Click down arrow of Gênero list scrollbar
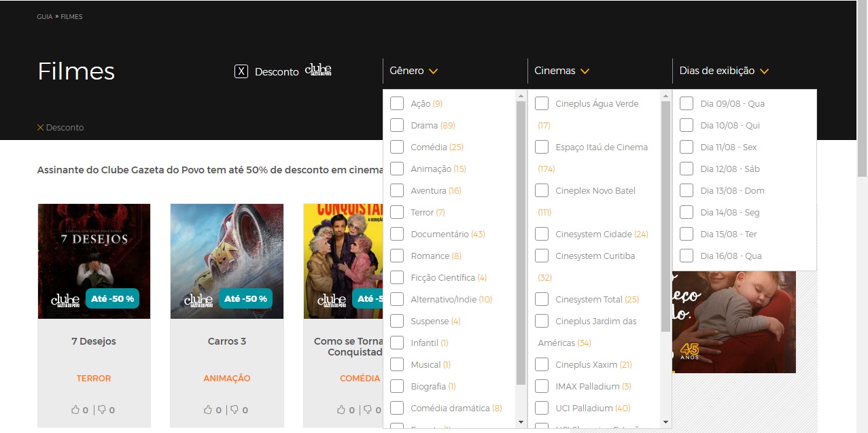The image size is (868, 433). click(521, 422)
